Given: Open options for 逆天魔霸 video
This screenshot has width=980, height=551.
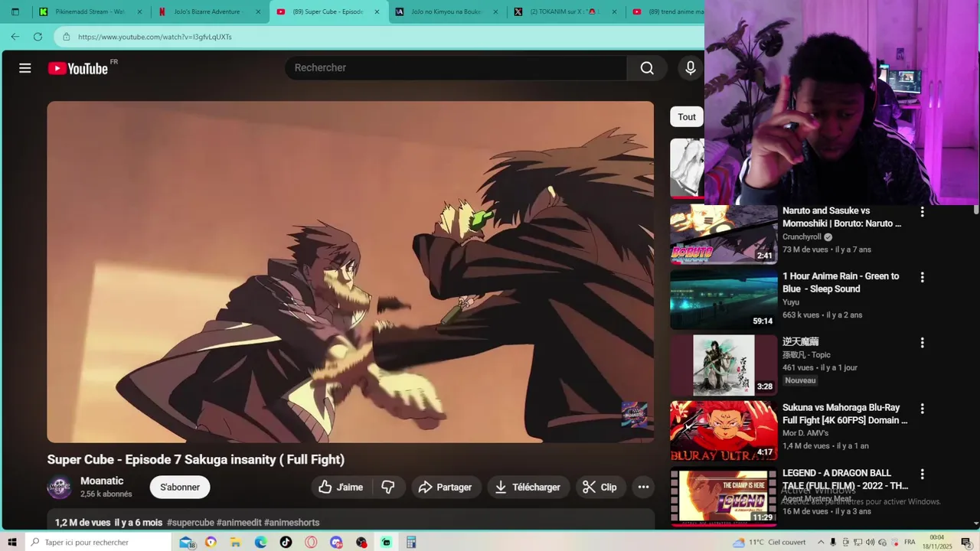Looking at the screenshot, I should click(x=922, y=343).
